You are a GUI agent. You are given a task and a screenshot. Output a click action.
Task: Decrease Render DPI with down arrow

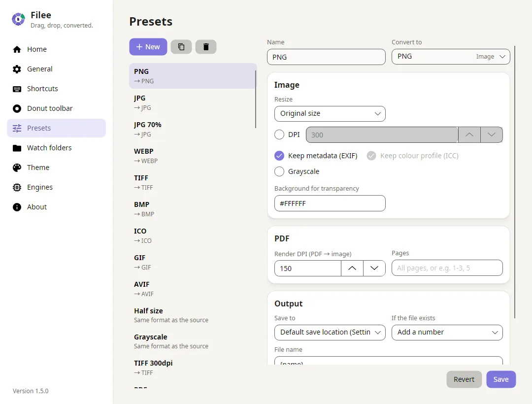[374, 269]
